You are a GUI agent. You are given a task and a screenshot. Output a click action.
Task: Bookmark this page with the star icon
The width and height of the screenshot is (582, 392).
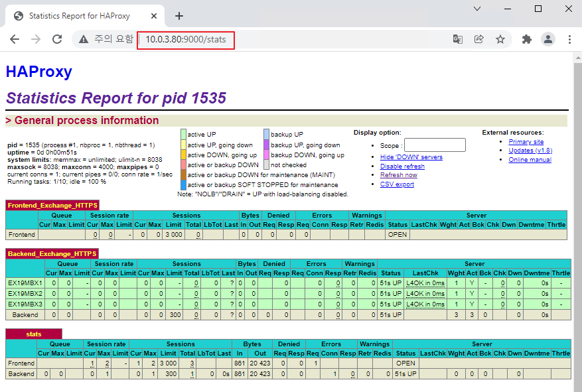(x=500, y=39)
